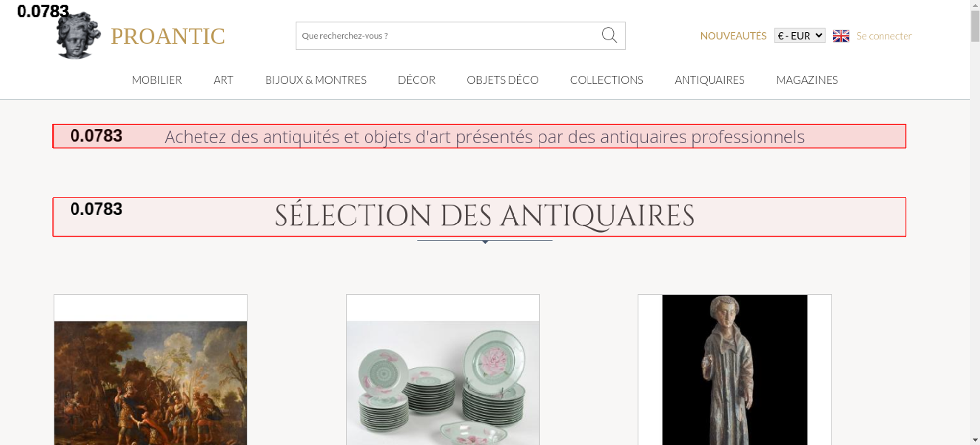Open the carved monk statue thumbnail
Screen dimensions: 980x445
pos(735,370)
